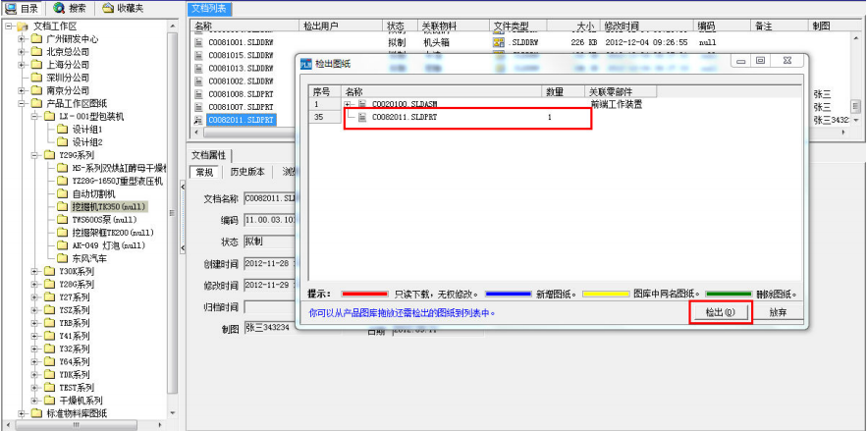Select YZ28G-1650J重型液压机 tree item
The image size is (868, 431).
coord(118,181)
